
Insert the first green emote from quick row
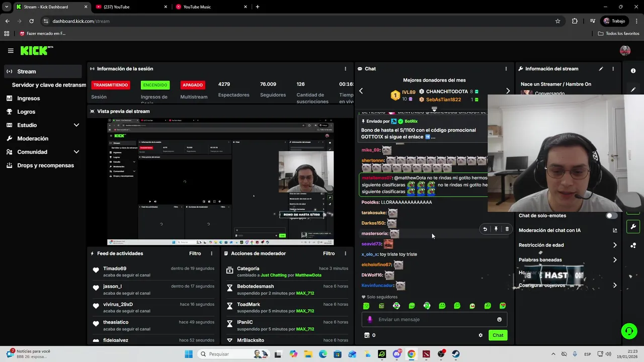pos(366,306)
